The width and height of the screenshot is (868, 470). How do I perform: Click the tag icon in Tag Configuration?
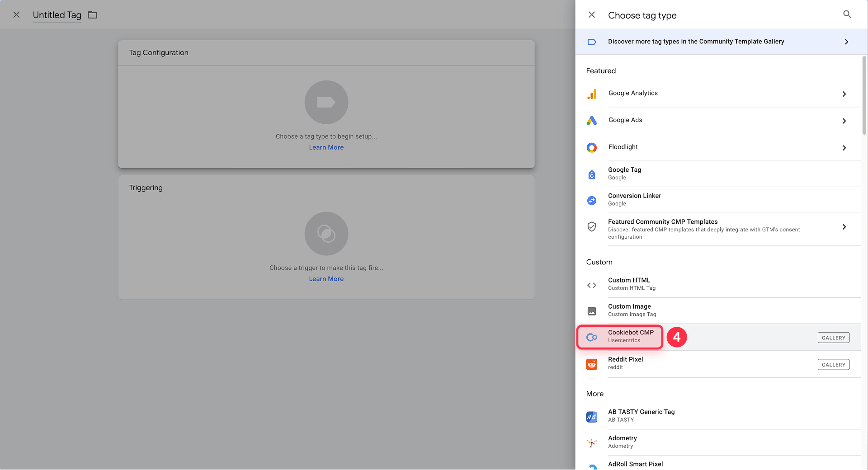[326, 102]
